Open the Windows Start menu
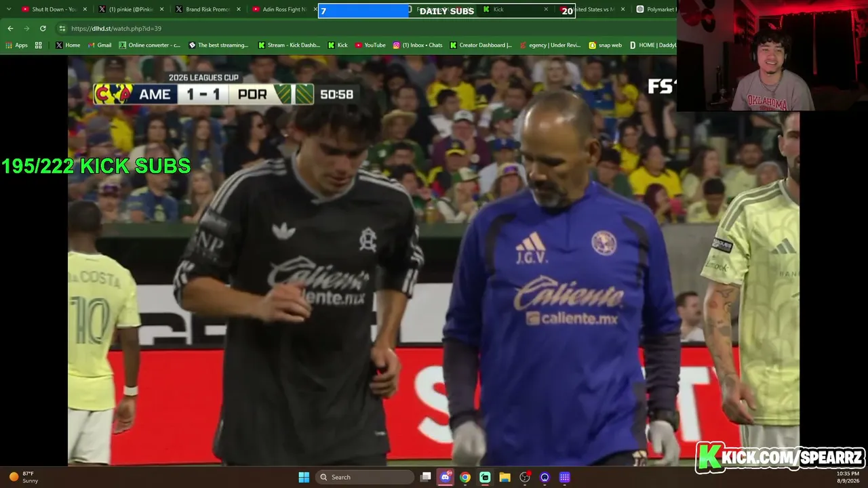 tap(304, 477)
